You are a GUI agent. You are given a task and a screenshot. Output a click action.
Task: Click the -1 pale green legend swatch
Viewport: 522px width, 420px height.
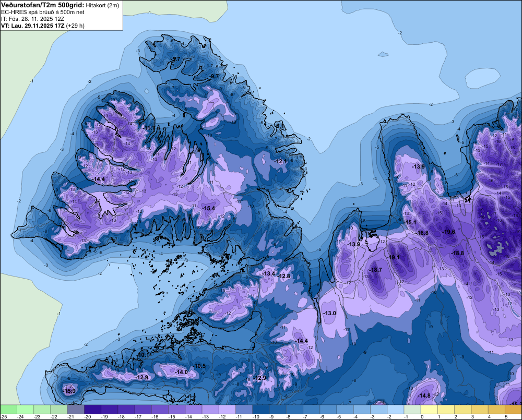(x=412, y=409)
